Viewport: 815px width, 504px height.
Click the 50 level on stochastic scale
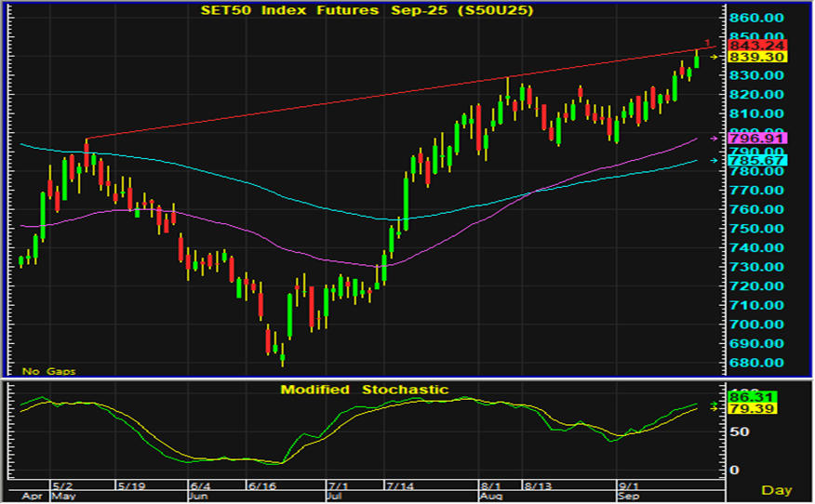tap(741, 432)
